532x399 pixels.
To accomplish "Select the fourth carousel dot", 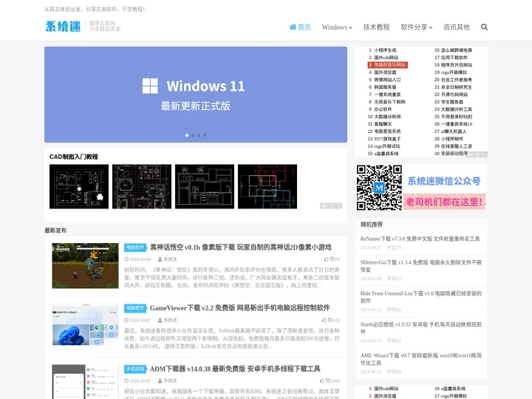I will click(205, 135).
